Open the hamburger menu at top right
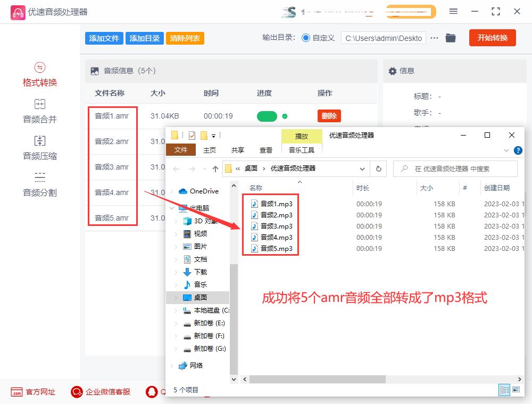532x404 pixels. tap(454, 11)
